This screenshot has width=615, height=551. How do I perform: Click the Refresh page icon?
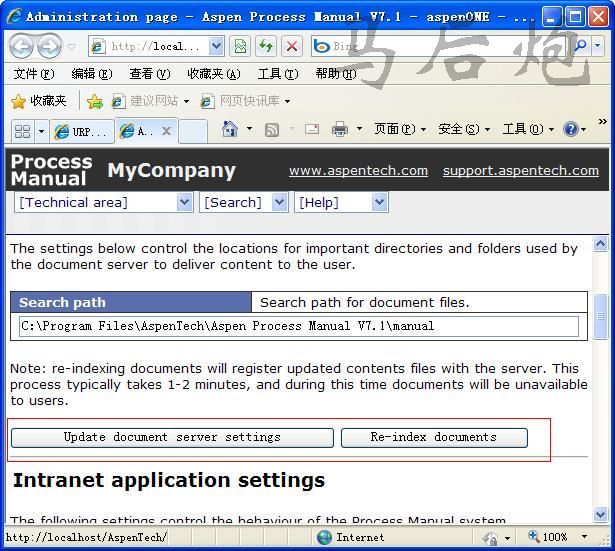265,46
